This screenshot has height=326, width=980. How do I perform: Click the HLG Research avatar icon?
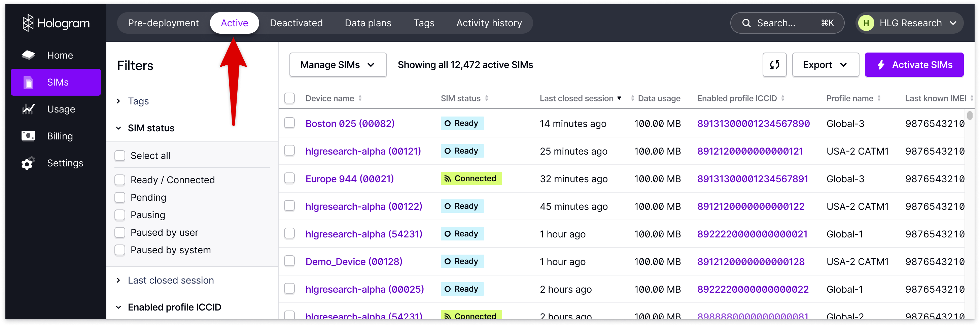866,23
